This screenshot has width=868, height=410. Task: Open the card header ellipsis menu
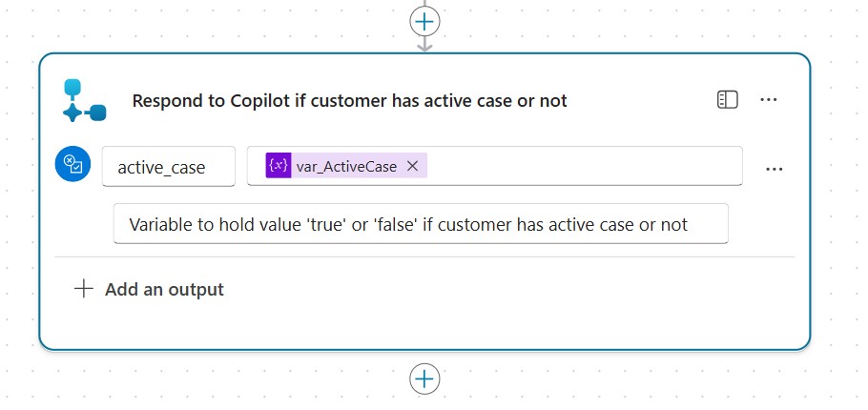pos(769,100)
